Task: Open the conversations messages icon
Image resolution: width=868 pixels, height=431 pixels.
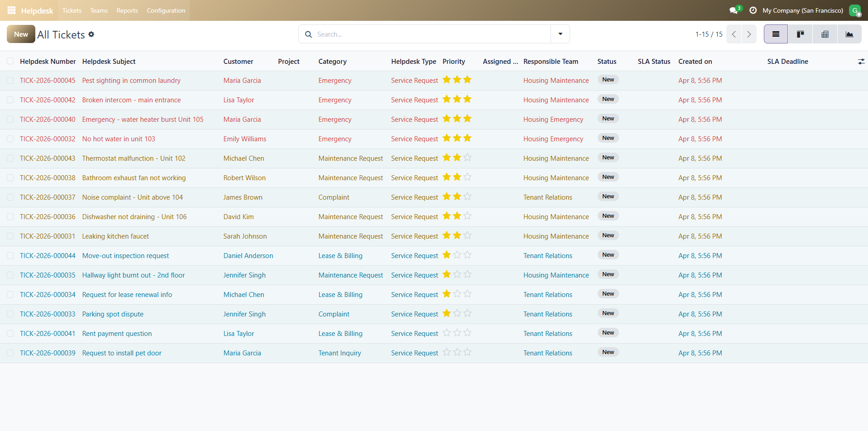Action: (733, 10)
